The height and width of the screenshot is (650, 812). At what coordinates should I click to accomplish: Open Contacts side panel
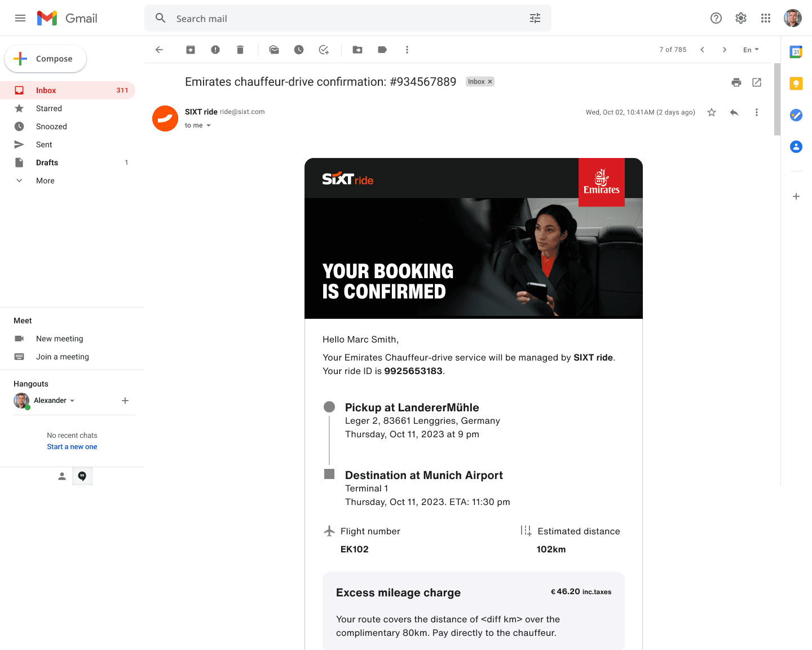tap(796, 147)
